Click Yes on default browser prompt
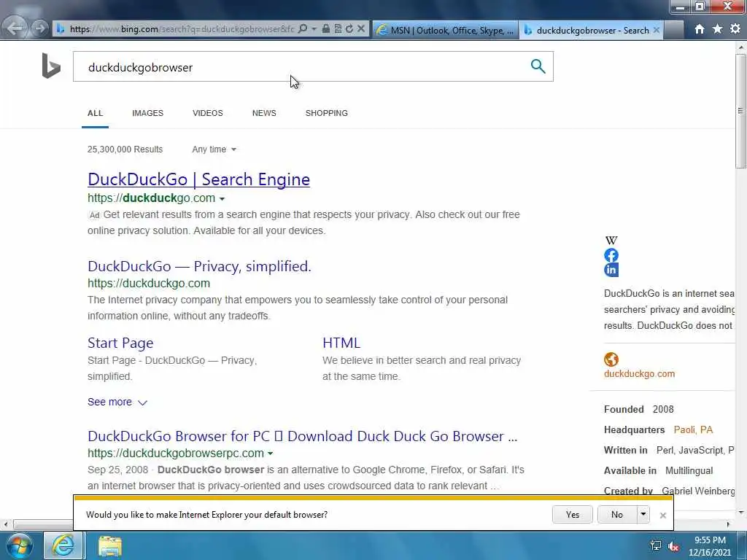The height and width of the screenshot is (560, 747). (x=572, y=515)
